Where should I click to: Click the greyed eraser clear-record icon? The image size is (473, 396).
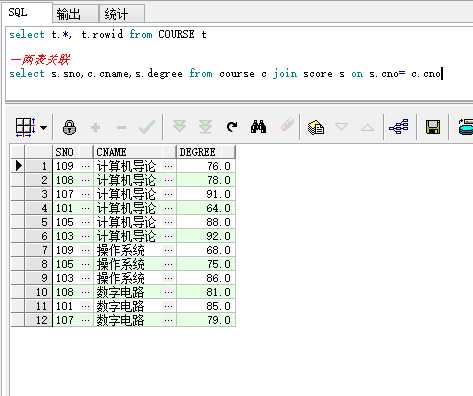pyautogui.click(x=287, y=125)
